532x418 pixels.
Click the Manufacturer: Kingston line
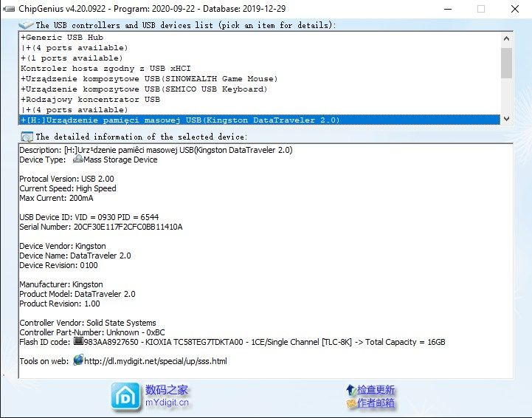pos(61,284)
